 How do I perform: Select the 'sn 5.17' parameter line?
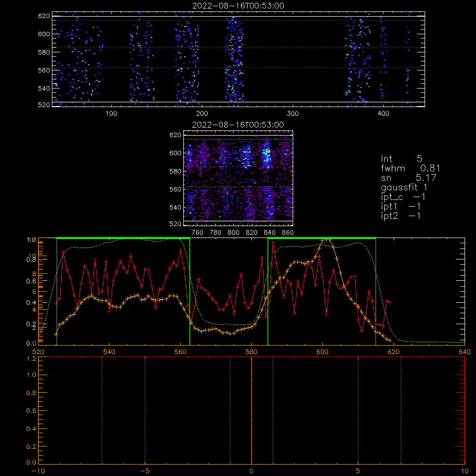tap(408, 178)
